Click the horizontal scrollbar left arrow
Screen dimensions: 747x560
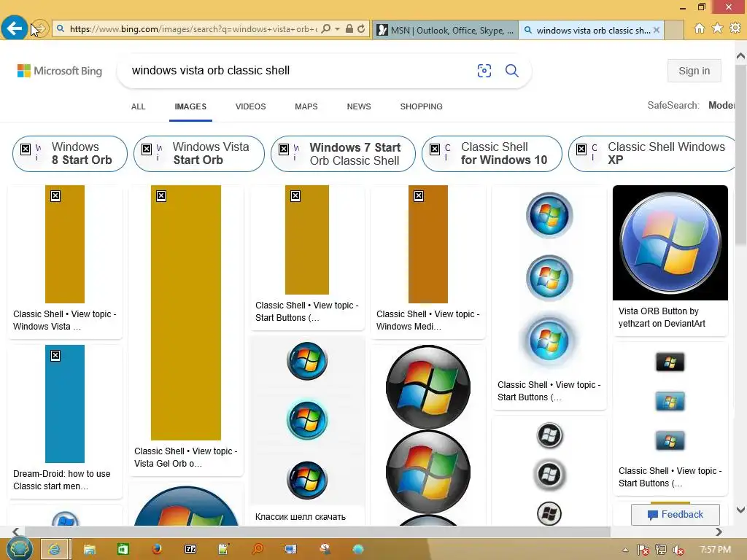[x=16, y=532]
